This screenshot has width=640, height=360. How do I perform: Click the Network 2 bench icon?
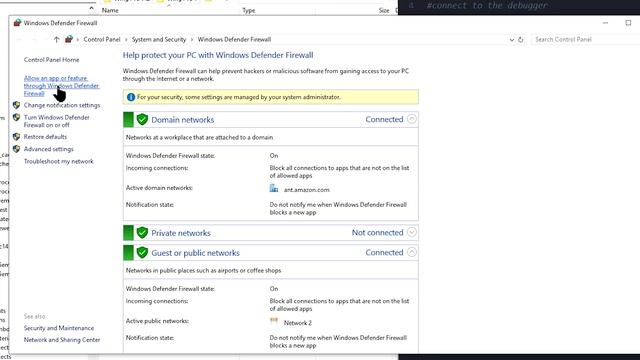(274, 321)
